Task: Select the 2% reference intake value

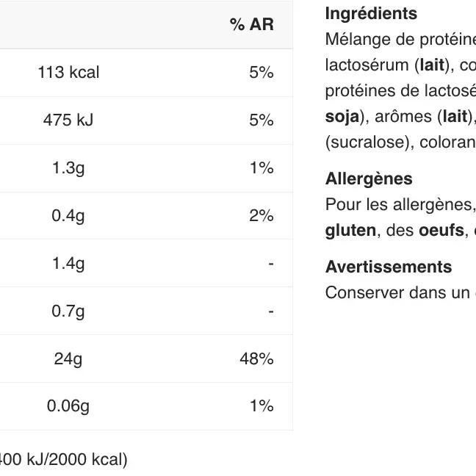Action: pos(261,216)
